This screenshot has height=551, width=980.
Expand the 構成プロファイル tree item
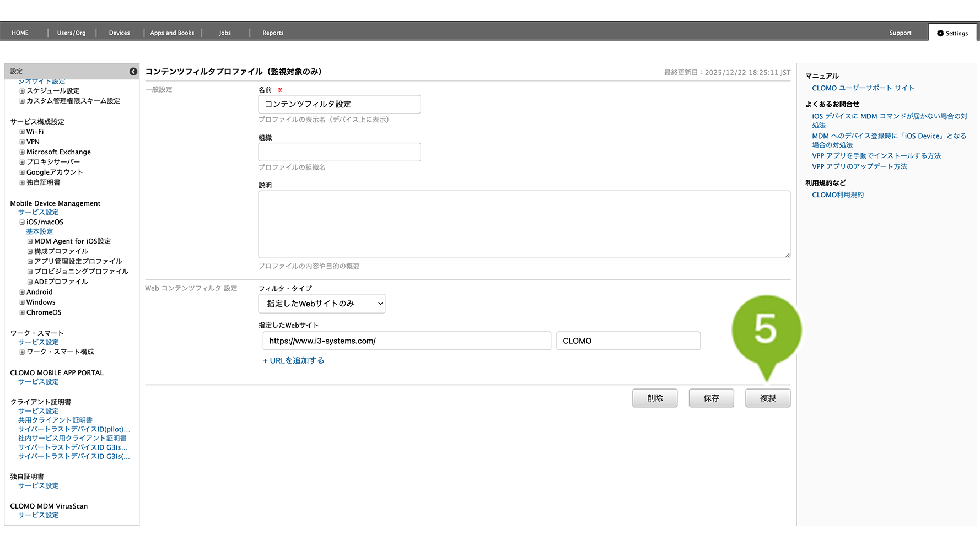tap(30, 252)
